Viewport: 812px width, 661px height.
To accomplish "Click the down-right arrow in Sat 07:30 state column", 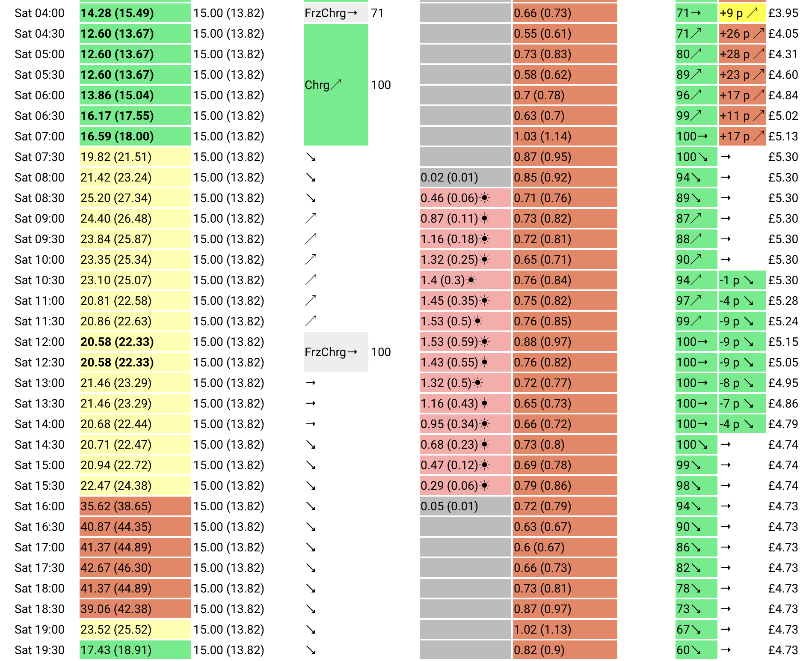I will point(311,157).
